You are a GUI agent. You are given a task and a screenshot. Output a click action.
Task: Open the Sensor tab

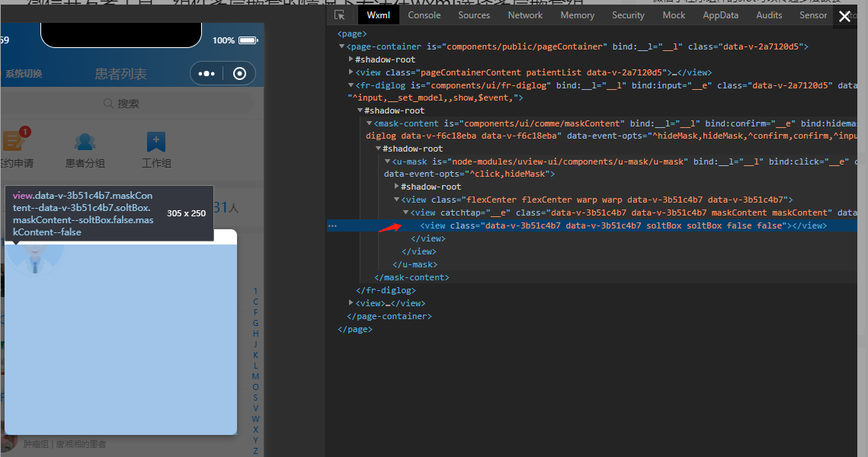click(813, 15)
